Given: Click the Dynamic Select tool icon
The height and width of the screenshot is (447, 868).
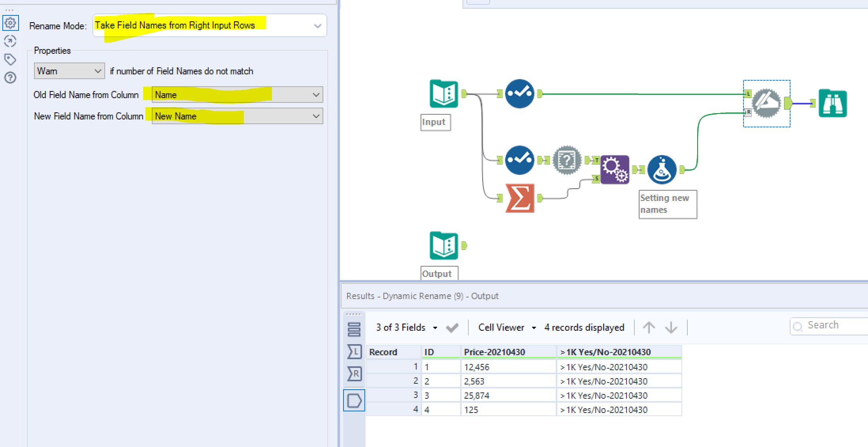Looking at the screenshot, I should 567,160.
